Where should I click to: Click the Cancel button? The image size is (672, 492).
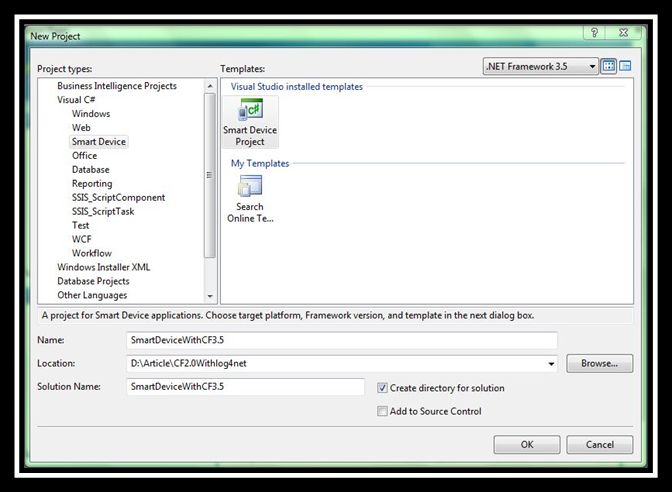point(600,445)
